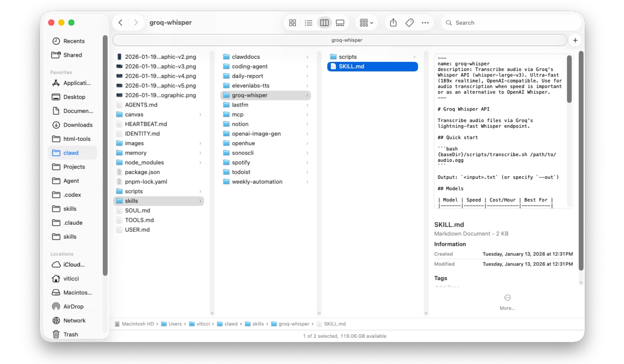Switch to gallery view
The image size is (624, 364).
point(340,23)
